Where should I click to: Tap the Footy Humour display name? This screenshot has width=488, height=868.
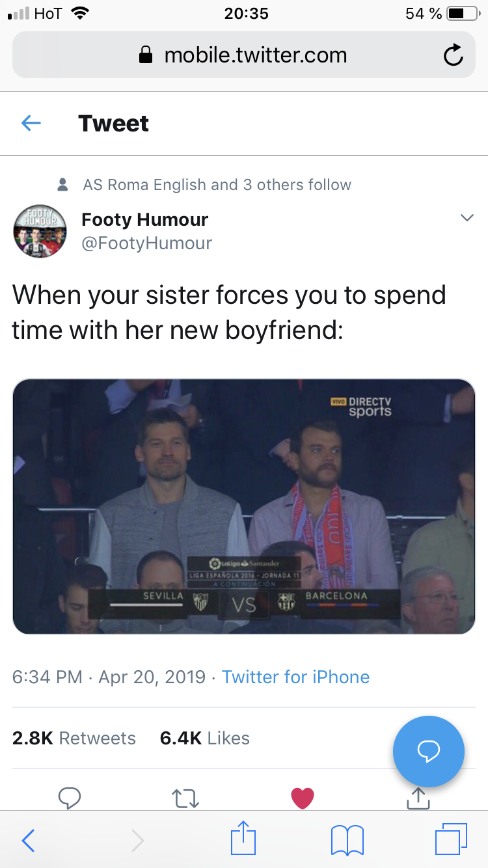tap(145, 220)
